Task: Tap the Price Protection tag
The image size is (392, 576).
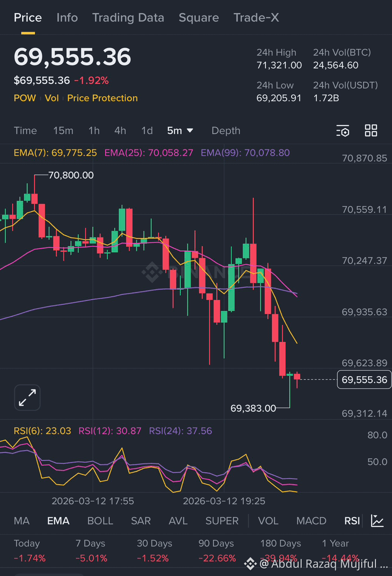Action: (103, 98)
